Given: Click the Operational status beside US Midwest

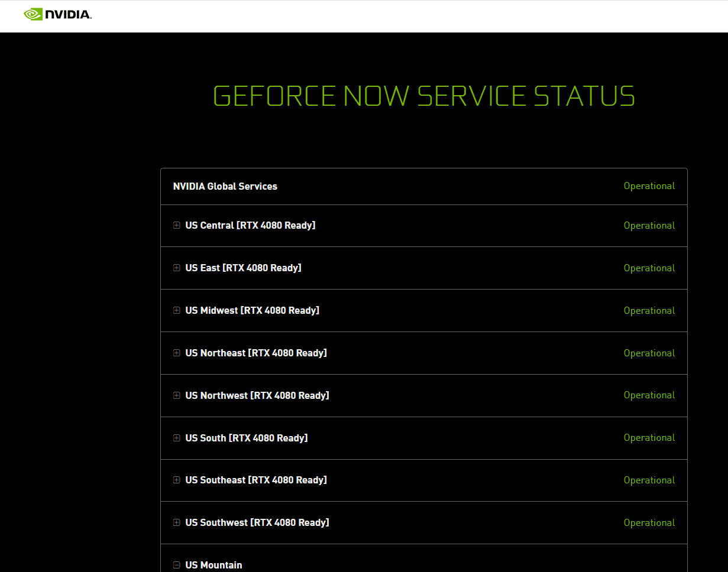Looking at the screenshot, I should point(649,311).
